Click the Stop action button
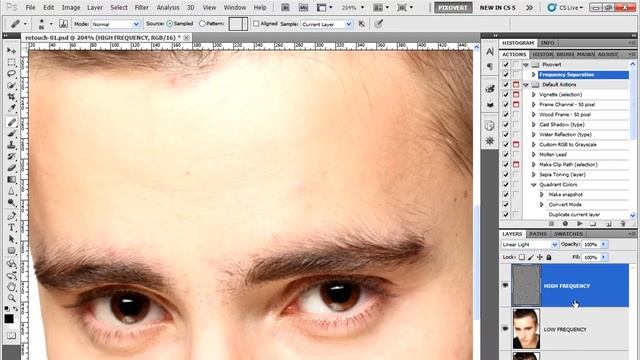 point(551,224)
